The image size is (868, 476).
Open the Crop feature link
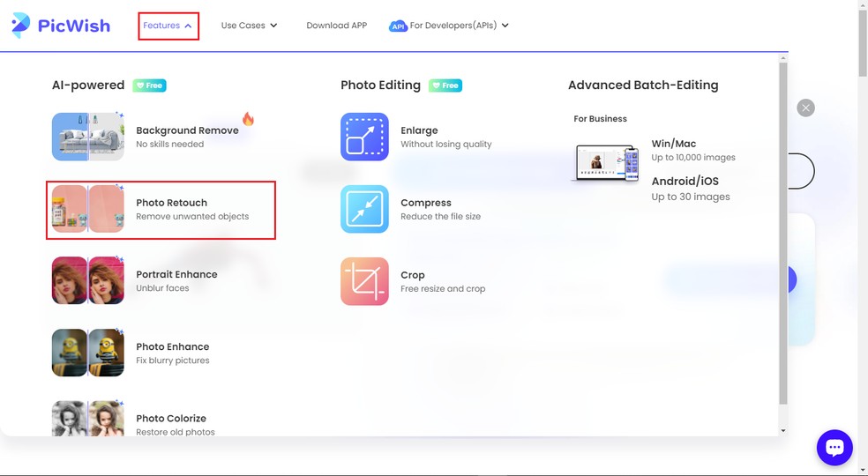click(x=413, y=275)
